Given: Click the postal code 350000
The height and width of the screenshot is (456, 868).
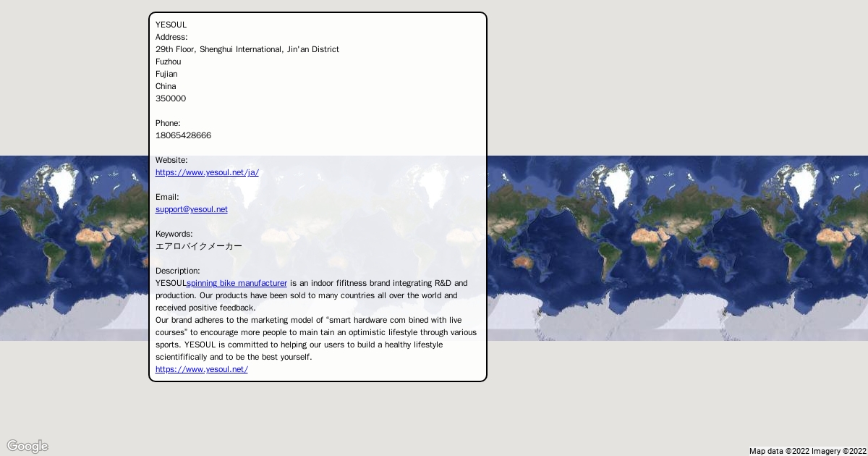Looking at the screenshot, I should 171,98.
